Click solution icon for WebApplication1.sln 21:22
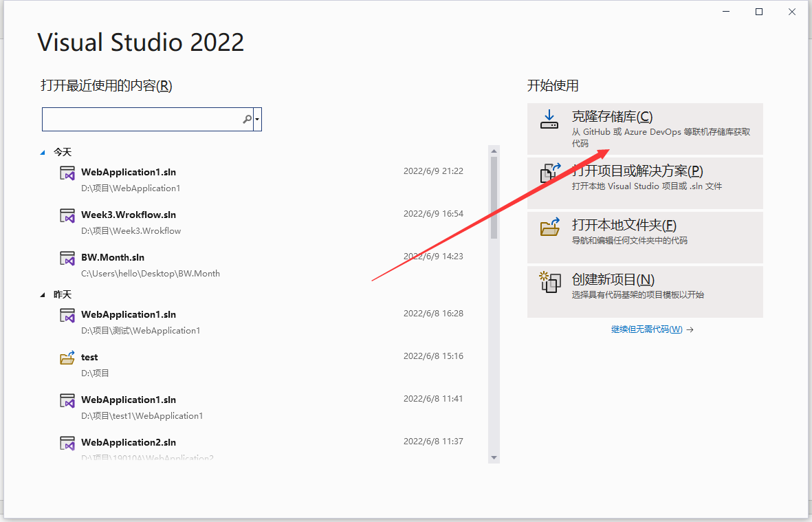The height and width of the screenshot is (522, 812). (x=67, y=173)
